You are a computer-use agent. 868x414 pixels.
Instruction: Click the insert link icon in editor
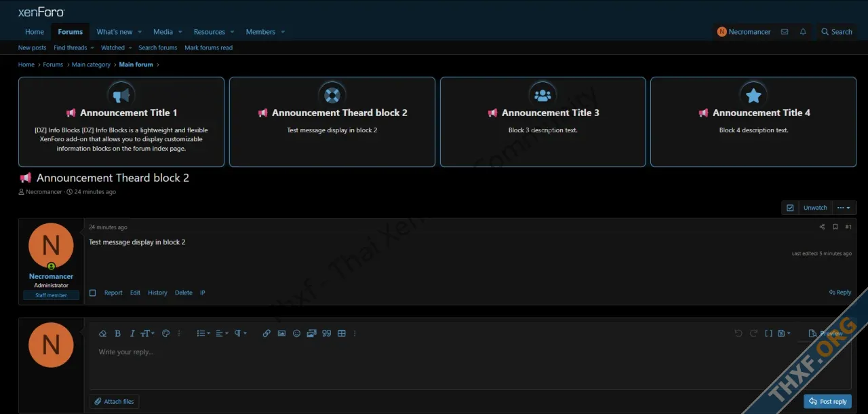click(x=267, y=333)
